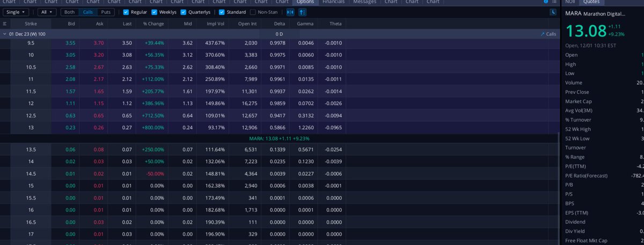Select the 15.5 strike row
Image resolution: width=644 pixels, height=245 pixels.
point(279,198)
